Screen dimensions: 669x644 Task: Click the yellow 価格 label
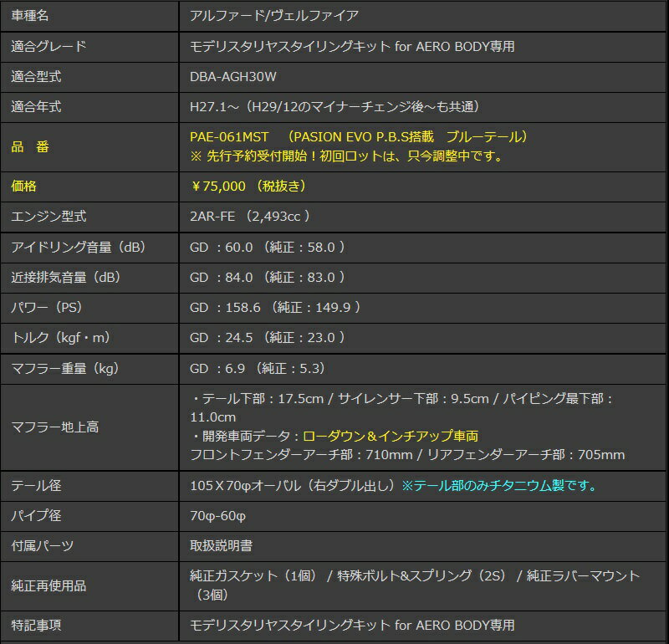click(x=23, y=186)
